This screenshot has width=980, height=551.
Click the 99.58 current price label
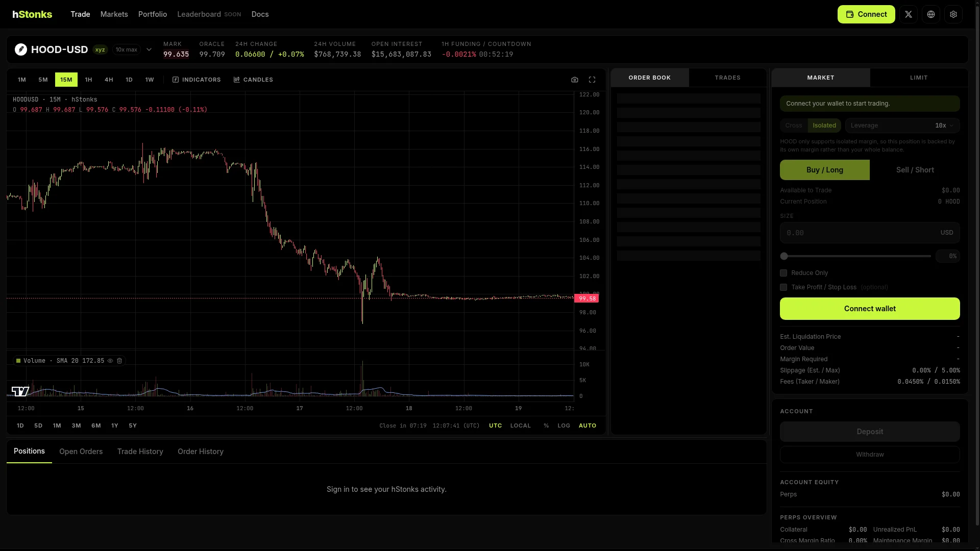(x=586, y=298)
